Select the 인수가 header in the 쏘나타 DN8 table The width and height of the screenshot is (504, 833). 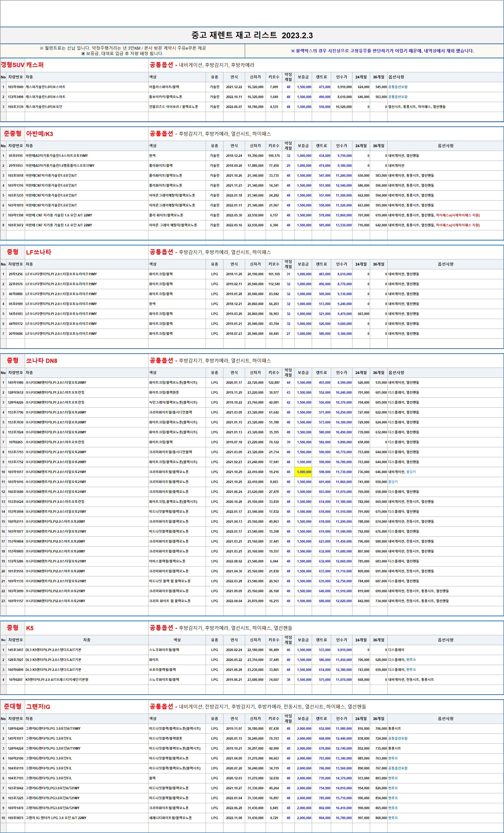click(342, 373)
